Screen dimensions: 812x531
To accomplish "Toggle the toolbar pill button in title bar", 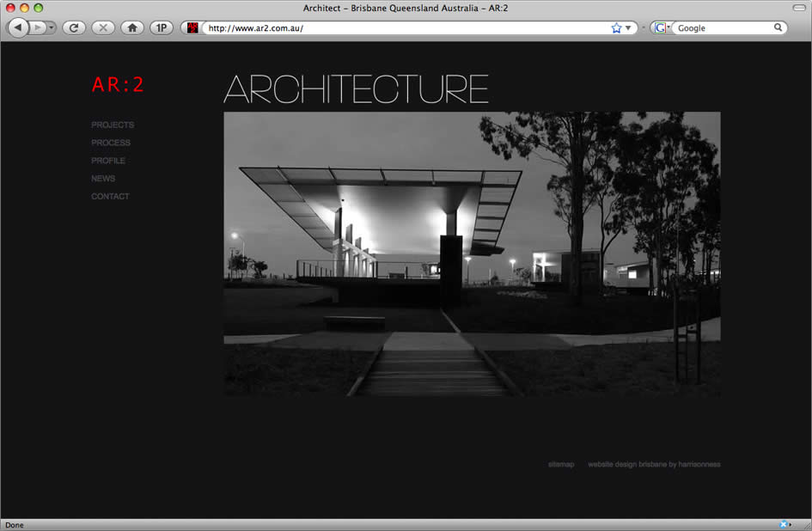I will pyautogui.click(x=799, y=8).
